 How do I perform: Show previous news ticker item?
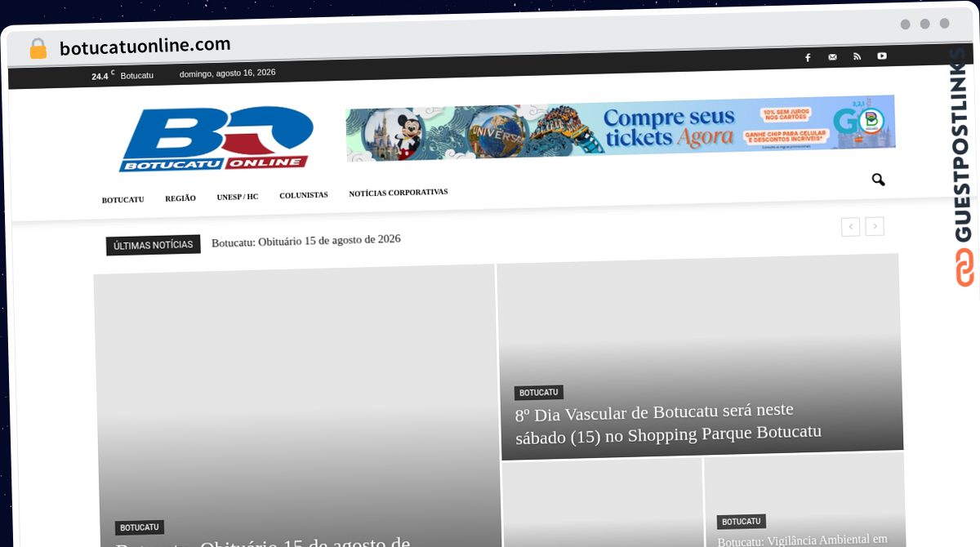(850, 227)
